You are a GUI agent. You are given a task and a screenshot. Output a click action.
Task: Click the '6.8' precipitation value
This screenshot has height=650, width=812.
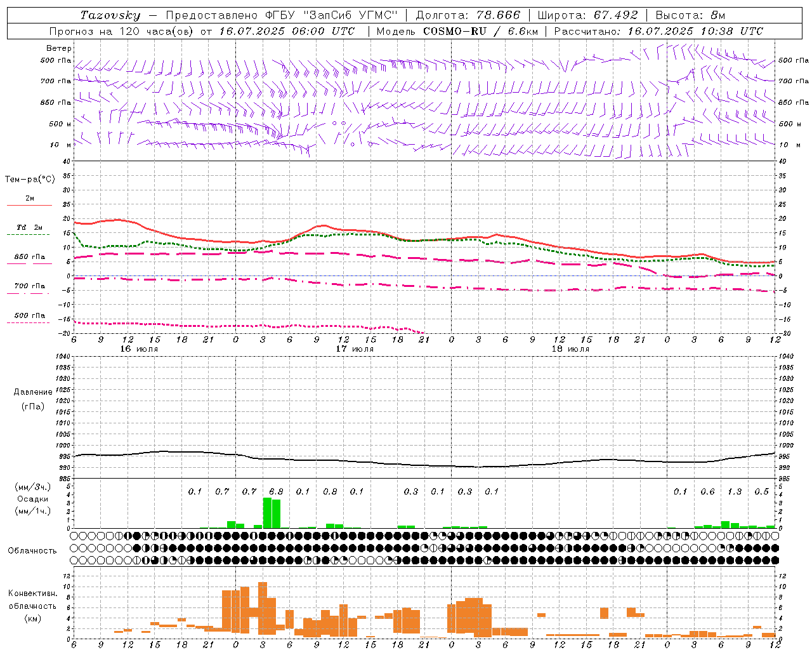(276, 491)
